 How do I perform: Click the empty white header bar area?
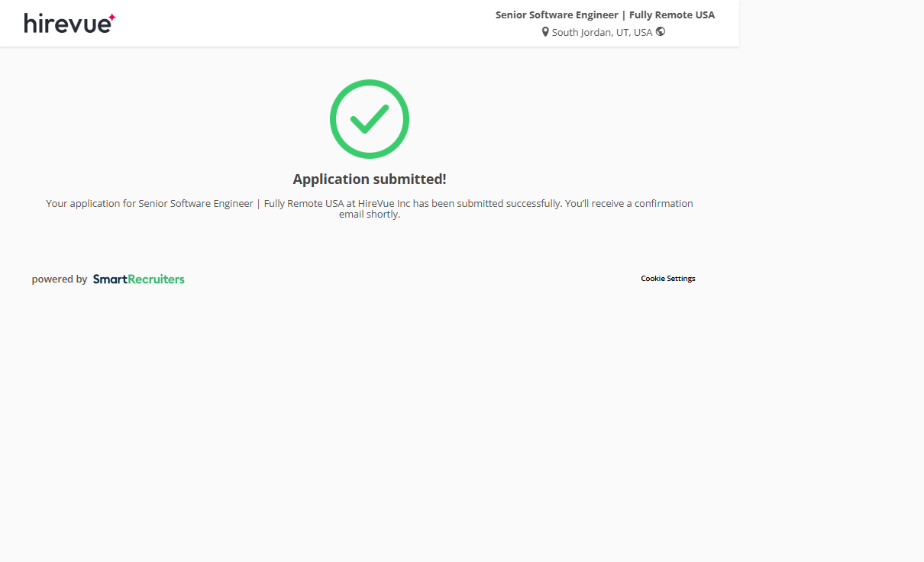(x=305, y=23)
